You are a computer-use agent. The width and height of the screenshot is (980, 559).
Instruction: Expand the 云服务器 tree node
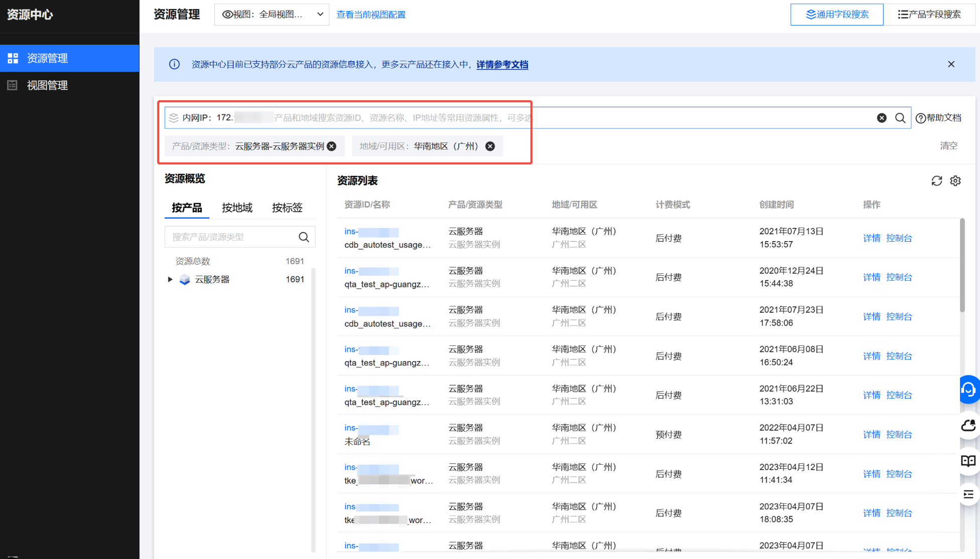(170, 279)
